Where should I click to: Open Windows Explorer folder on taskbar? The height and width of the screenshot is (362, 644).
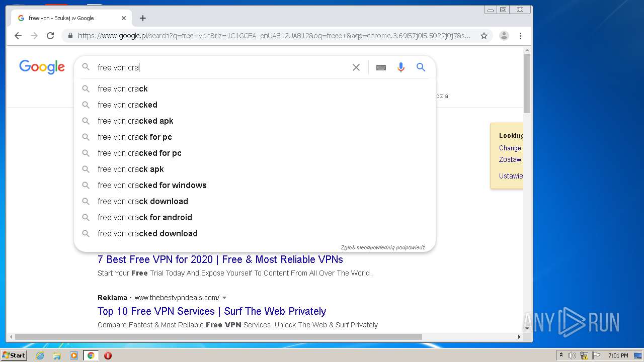57,355
